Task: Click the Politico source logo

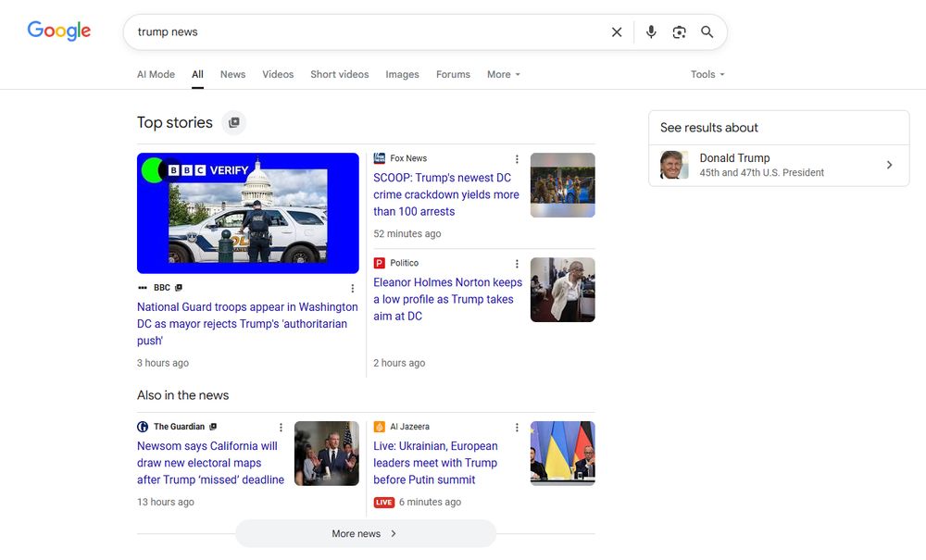Action: coord(379,263)
